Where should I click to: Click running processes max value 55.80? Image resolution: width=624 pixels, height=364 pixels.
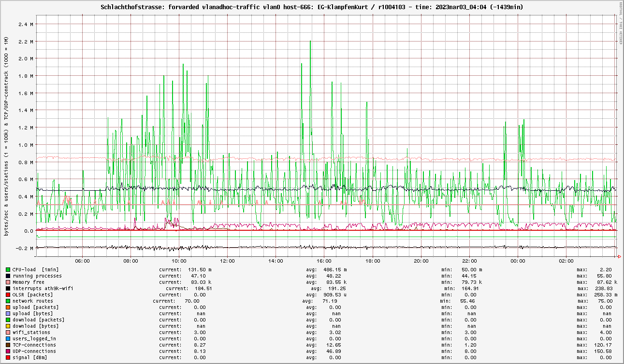(605, 276)
